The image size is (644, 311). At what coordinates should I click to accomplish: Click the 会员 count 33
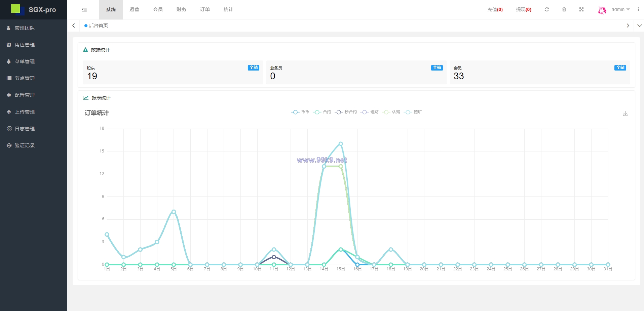(x=459, y=76)
